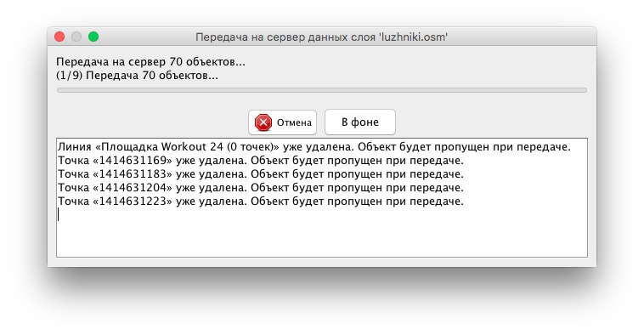This screenshot has width=644, height=335.
Task: Click the log line for Точка 1414631204
Action: 260,187
